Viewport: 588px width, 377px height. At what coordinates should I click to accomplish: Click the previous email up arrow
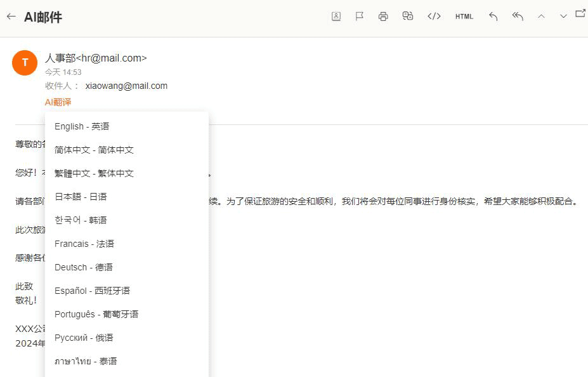click(x=542, y=17)
